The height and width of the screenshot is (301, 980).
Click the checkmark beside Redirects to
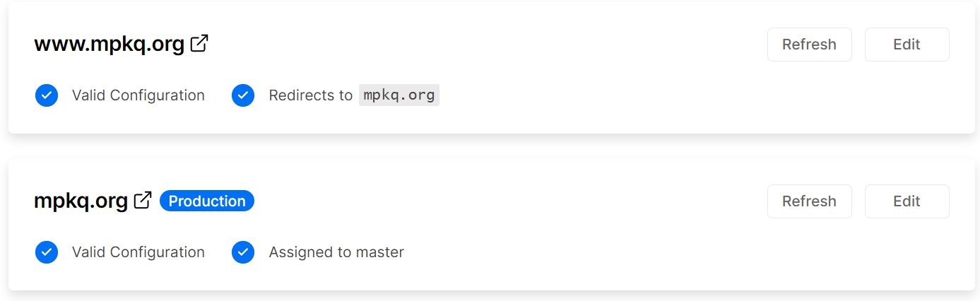pos(243,95)
